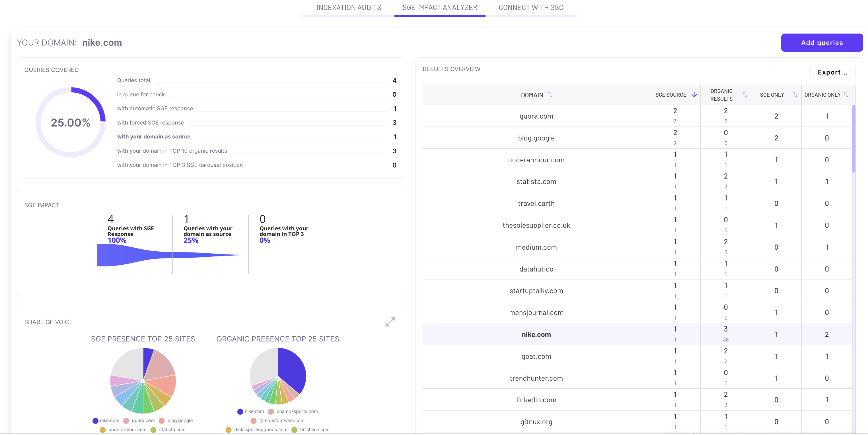Select medium.com domain cell
This screenshot has width=868, height=435.
(536, 247)
